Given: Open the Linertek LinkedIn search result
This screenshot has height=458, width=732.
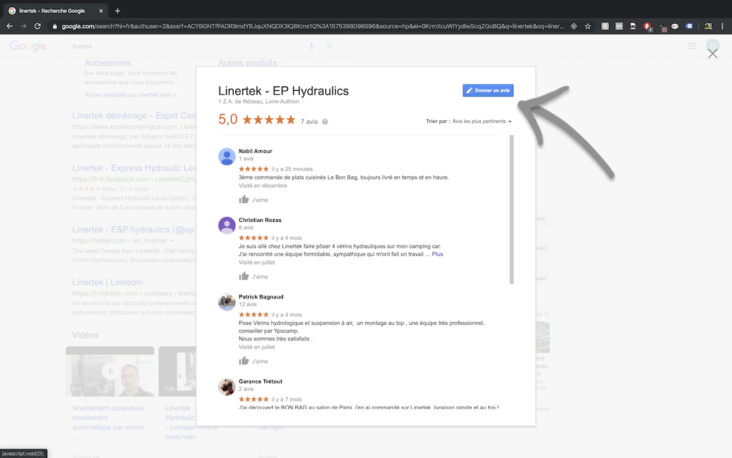Looking at the screenshot, I should pyautogui.click(x=107, y=282).
